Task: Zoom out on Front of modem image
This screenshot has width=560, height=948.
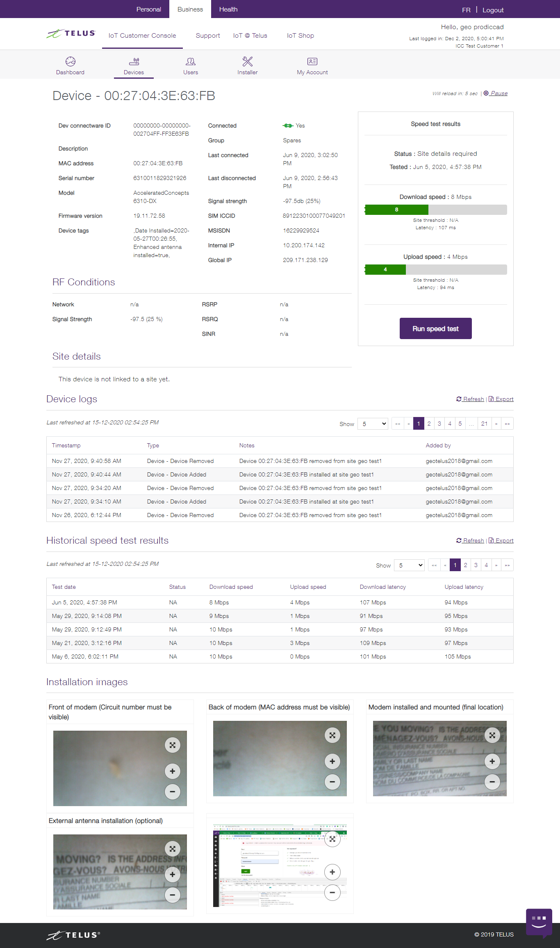Action: click(173, 792)
